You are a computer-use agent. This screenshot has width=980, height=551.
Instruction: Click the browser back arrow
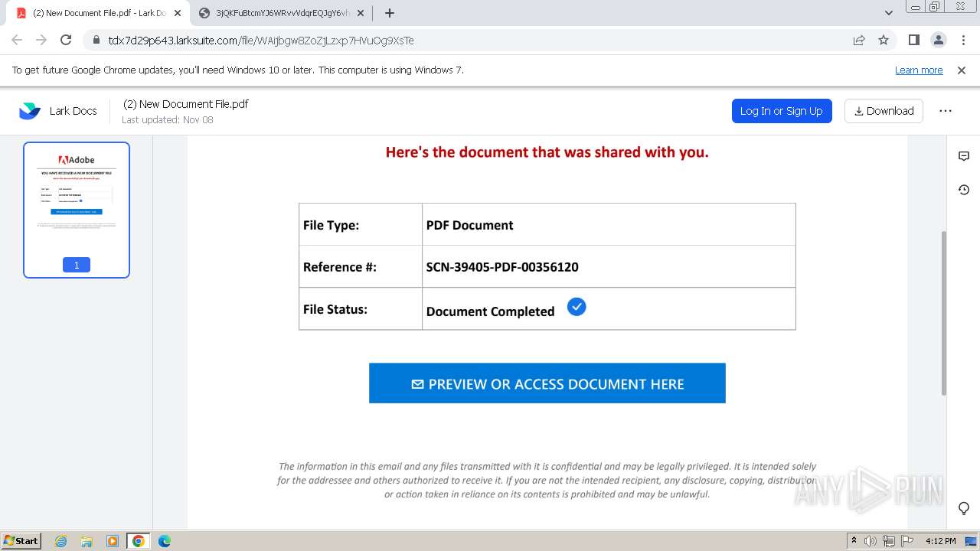pyautogui.click(x=17, y=40)
